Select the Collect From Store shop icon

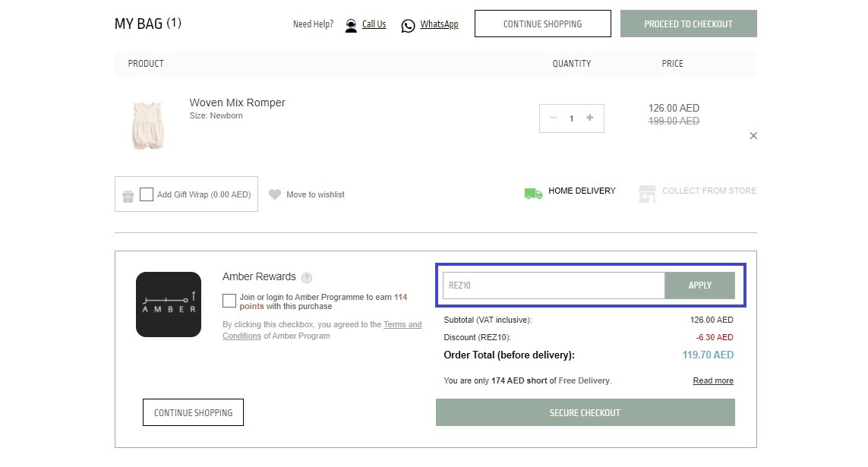tap(647, 193)
